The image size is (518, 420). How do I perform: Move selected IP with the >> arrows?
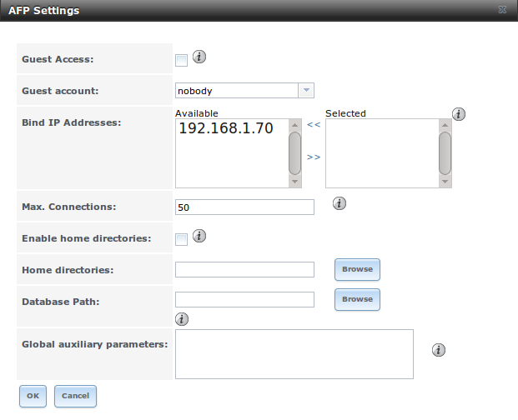point(314,157)
